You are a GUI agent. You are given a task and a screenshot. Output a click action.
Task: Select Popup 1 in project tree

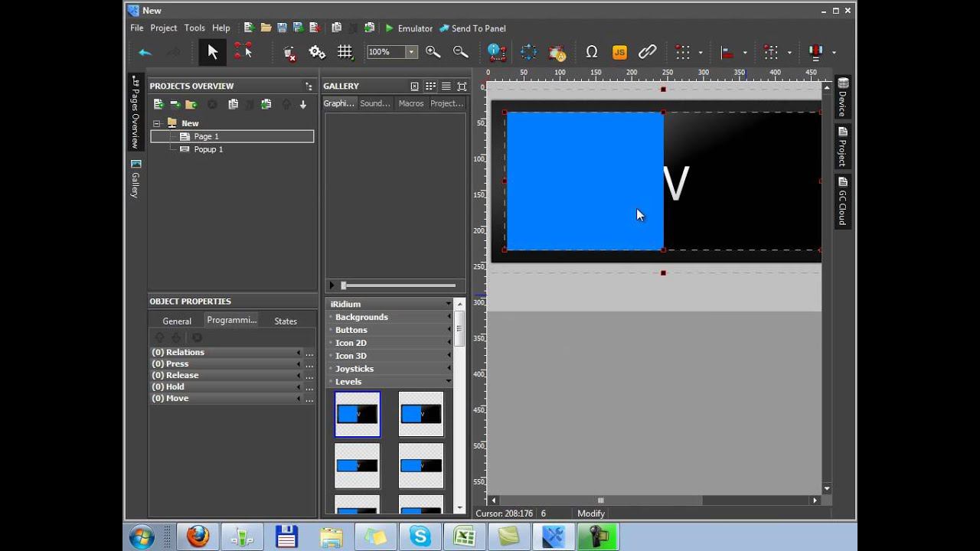point(207,149)
